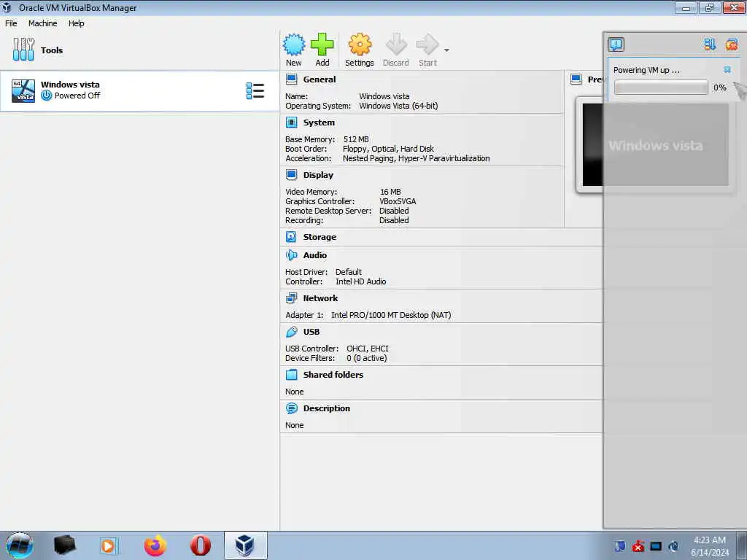The image size is (747, 560).
Task: Select the Tools icon in left pane
Action: click(23, 50)
